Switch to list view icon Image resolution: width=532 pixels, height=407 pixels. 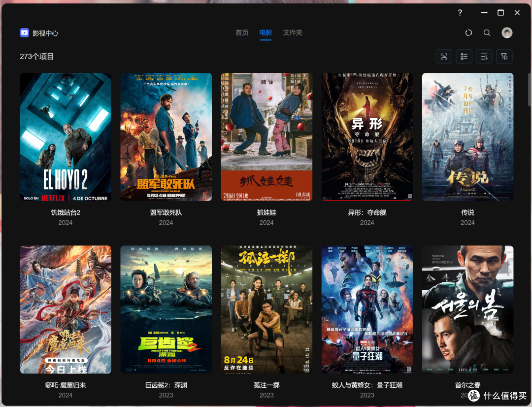tap(464, 56)
